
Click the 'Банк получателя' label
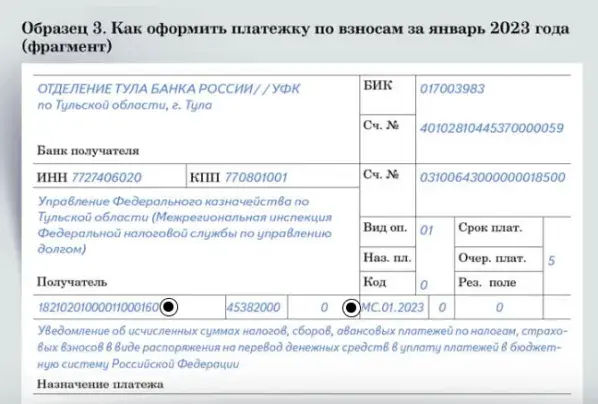click(88, 151)
